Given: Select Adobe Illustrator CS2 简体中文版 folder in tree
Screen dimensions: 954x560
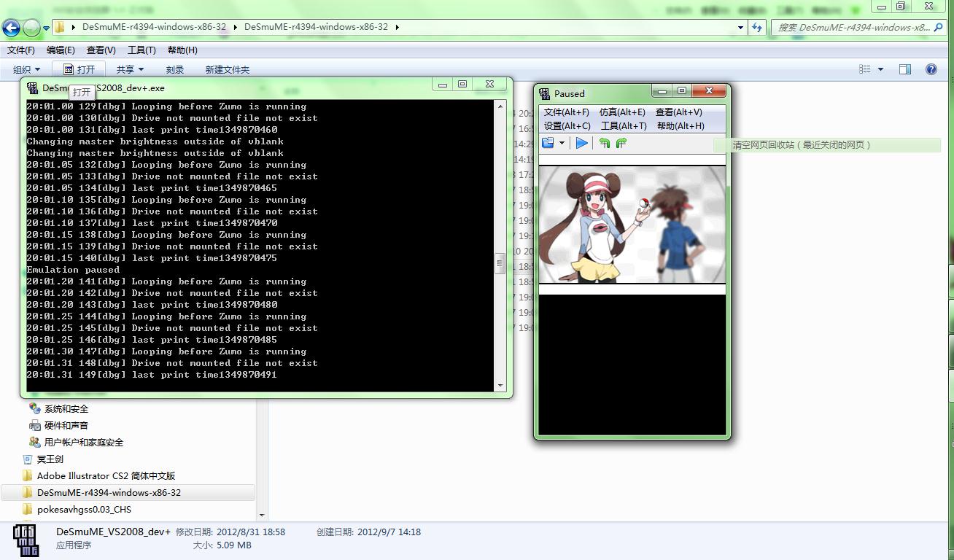Looking at the screenshot, I should point(106,476).
